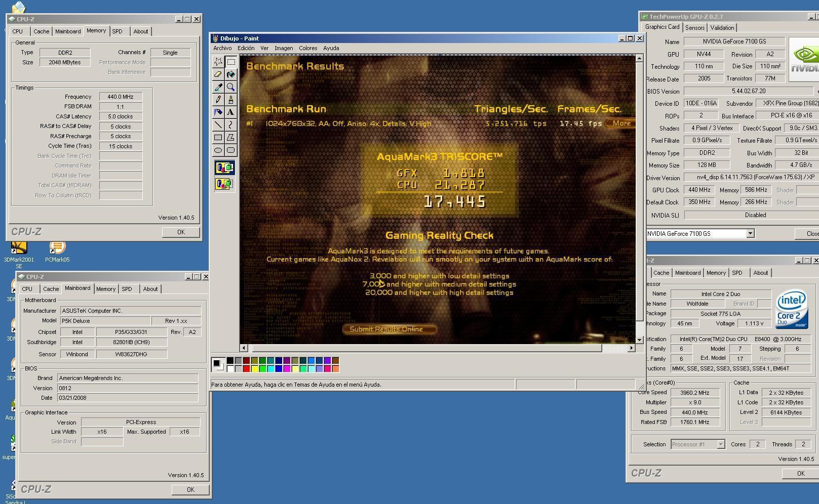Open the PCMark05 desktop shortcut
The width and height of the screenshot is (819, 504).
coord(57,251)
